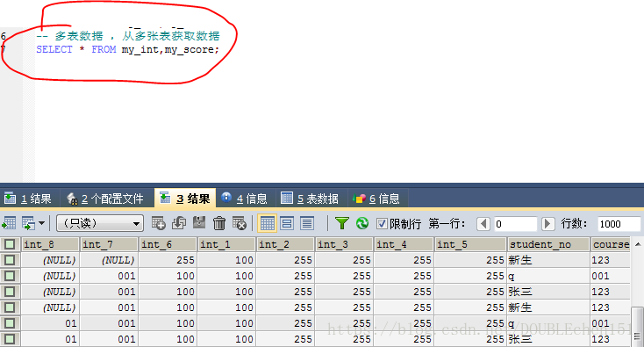The height and width of the screenshot is (347, 644).
Task: Switch to grid view mode icon
Action: [x=268, y=224]
